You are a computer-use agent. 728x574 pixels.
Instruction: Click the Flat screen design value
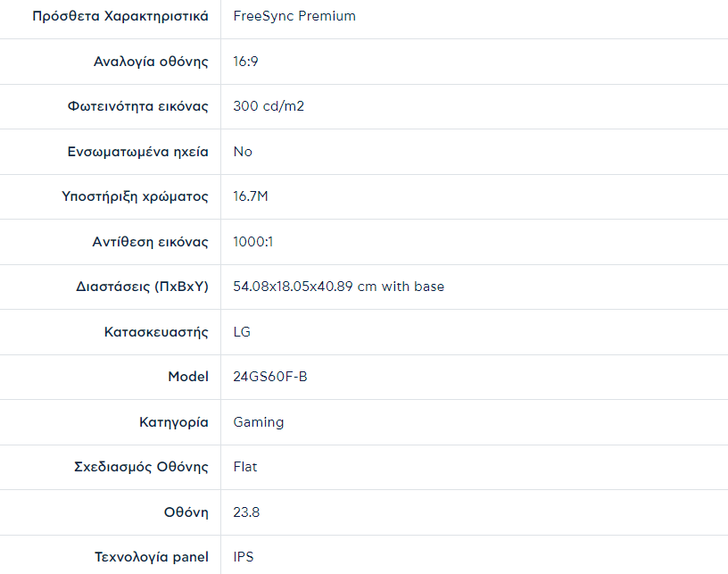[x=245, y=467]
